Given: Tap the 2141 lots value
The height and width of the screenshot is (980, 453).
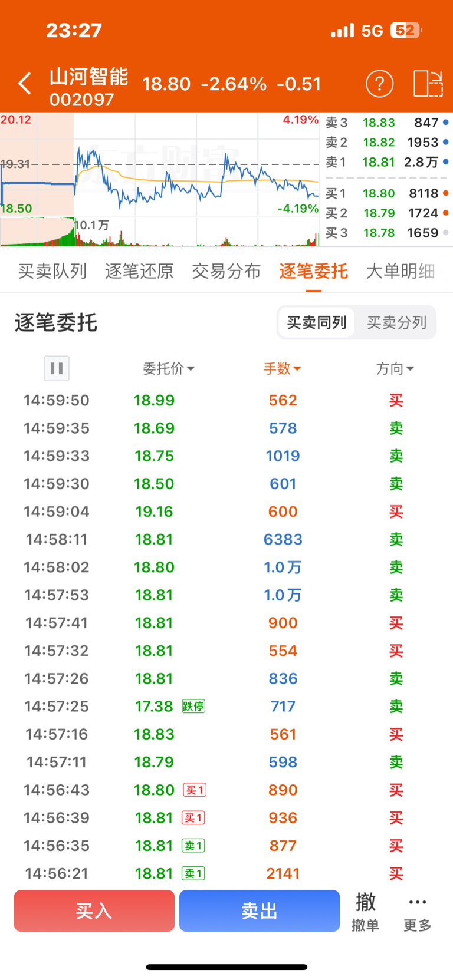Looking at the screenshot, I should click(283, 873).
